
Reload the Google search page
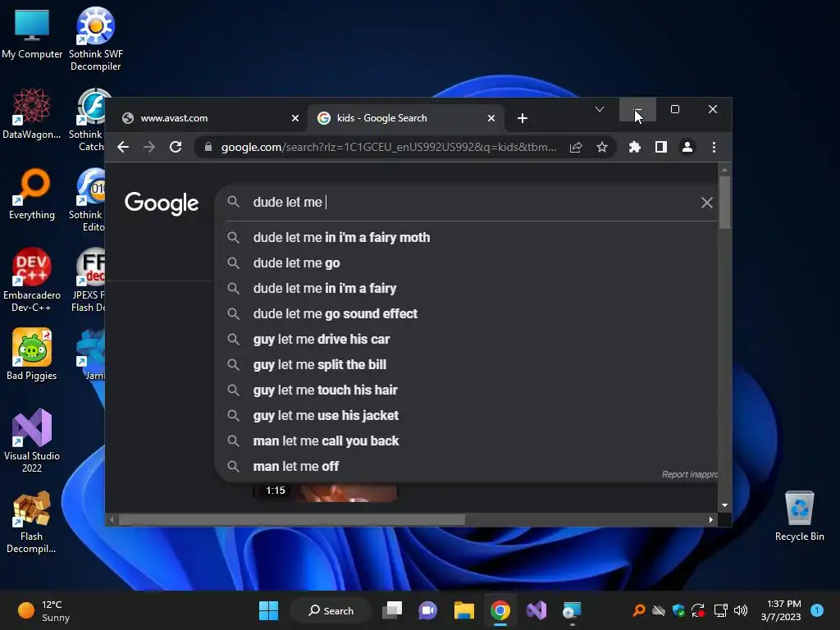pyautogui.click(x=176, y=147)
